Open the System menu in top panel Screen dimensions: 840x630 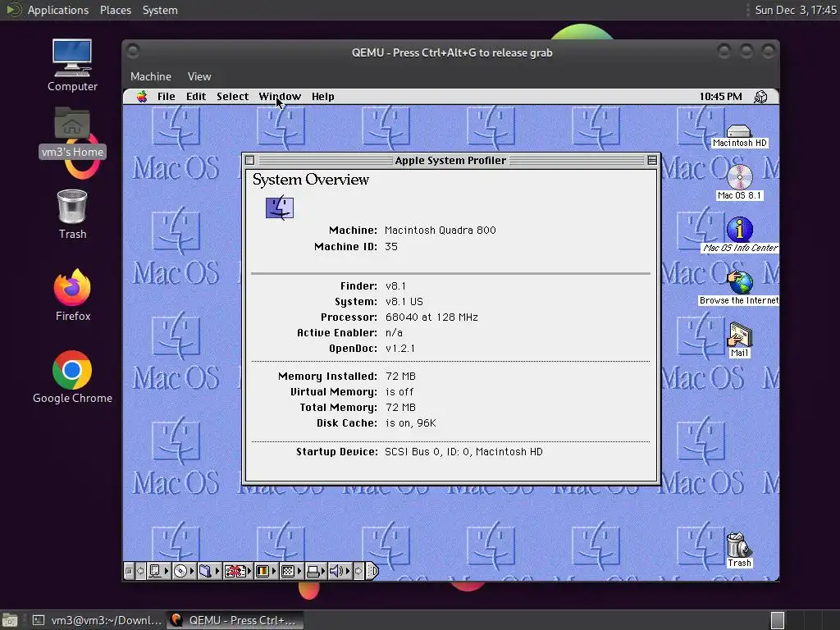pyautogui.click(x=160, y=10)
